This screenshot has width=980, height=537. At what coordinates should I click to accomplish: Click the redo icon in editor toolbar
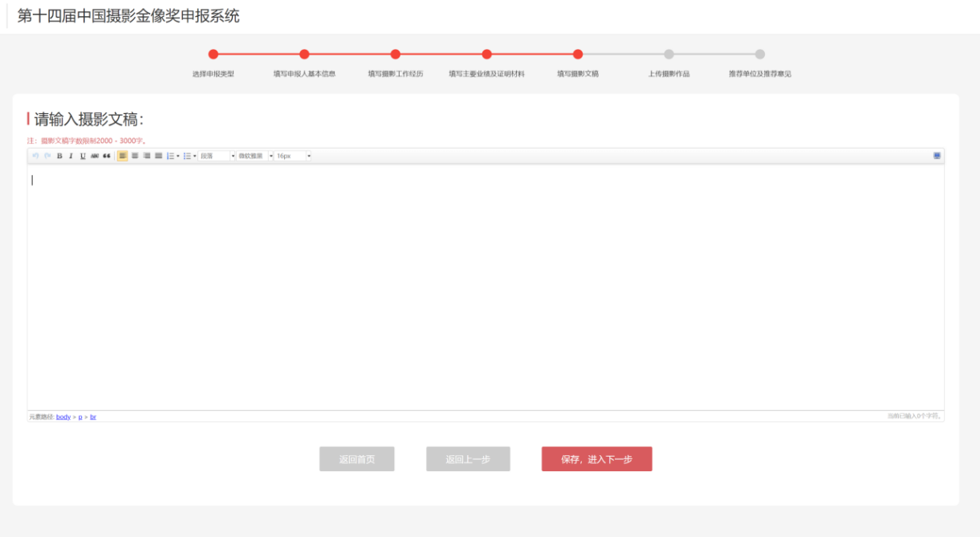coord(47,156)
